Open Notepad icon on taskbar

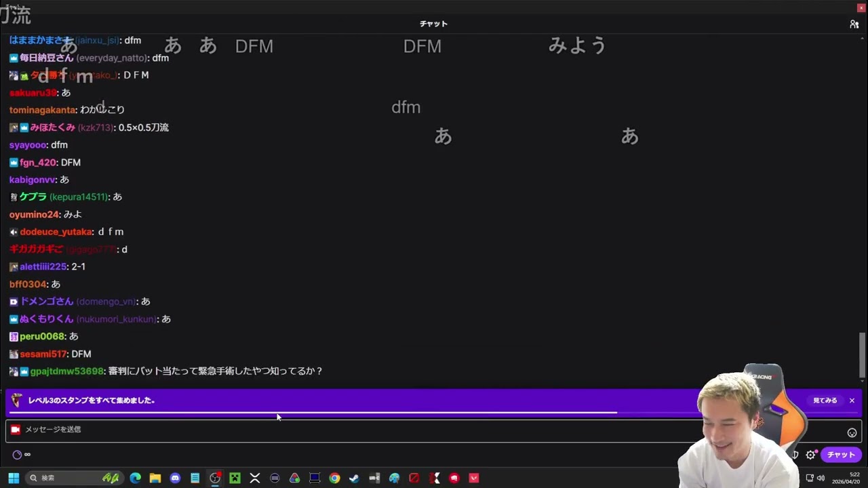195,478
